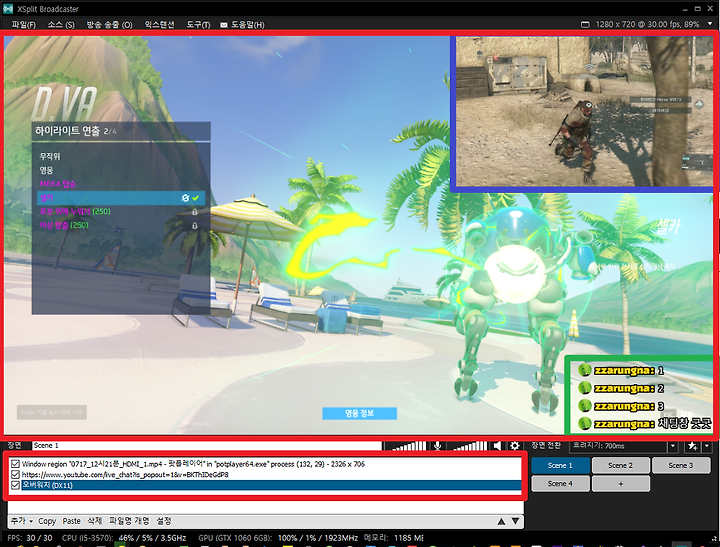This screenshot has width=720, height=547.
Task: Toggle the youtube live_chat source checkbox
Action: (x=15, y=474)
